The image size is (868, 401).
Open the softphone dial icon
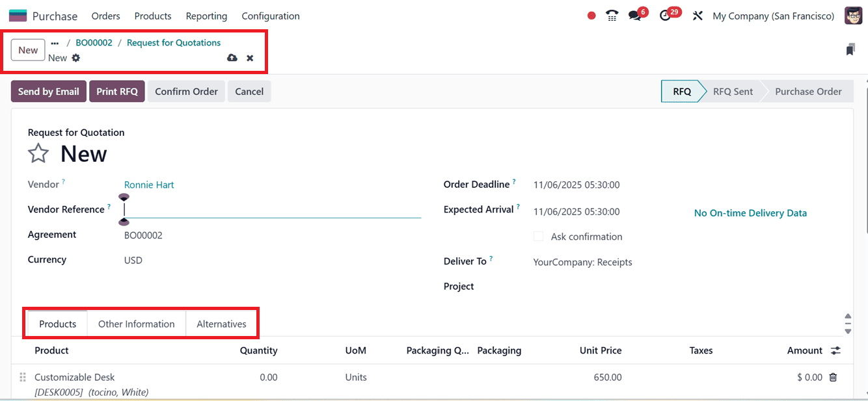612,16
